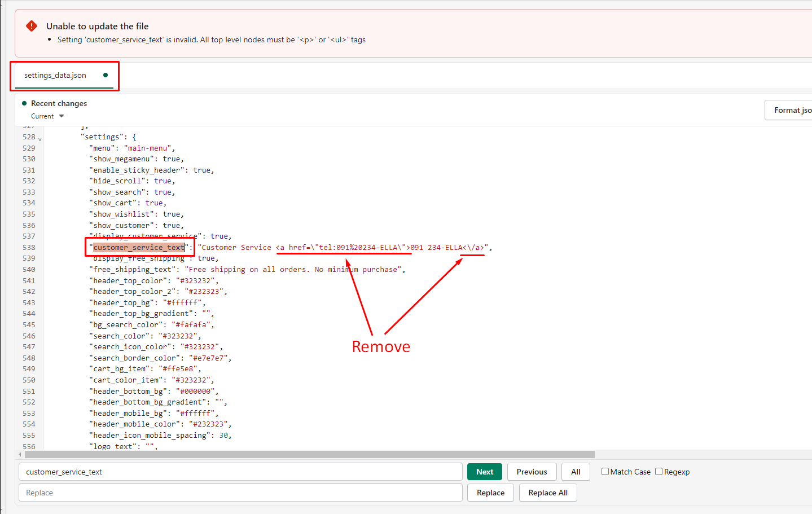Click the horizontal scrollbar of the code editor
812x514 pixels.
click(310, 454)
